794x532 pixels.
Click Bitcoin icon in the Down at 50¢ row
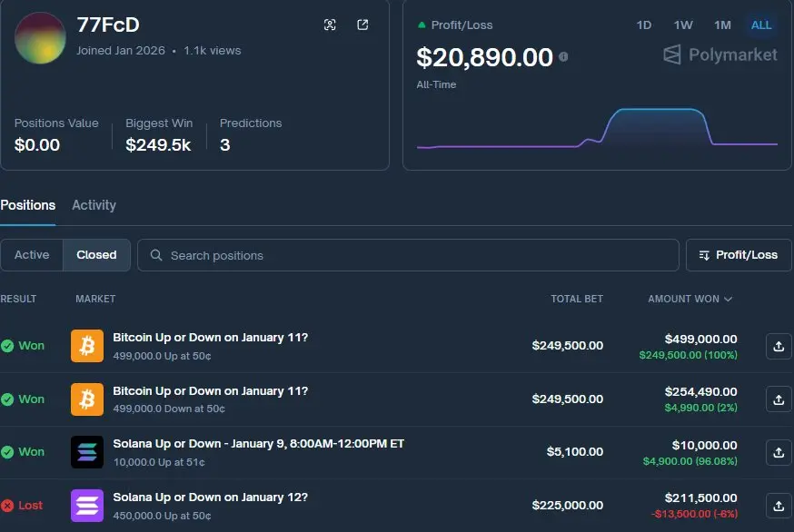point(87,399)
